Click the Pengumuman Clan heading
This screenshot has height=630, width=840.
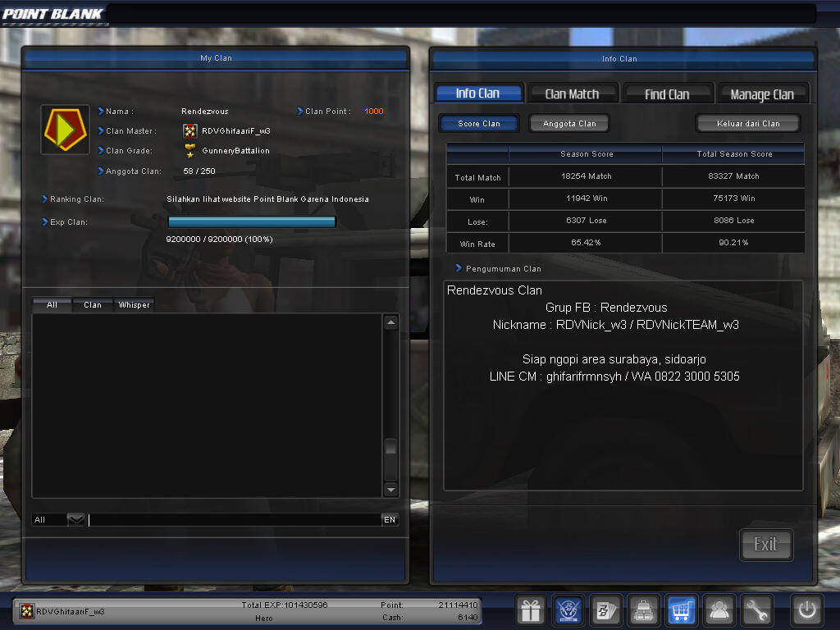503,269
